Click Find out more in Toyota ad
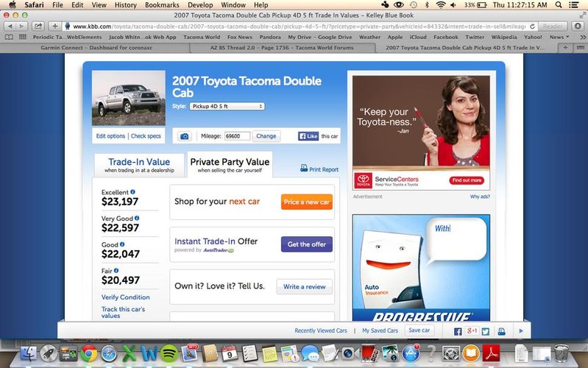 click(x=467, y=180)
